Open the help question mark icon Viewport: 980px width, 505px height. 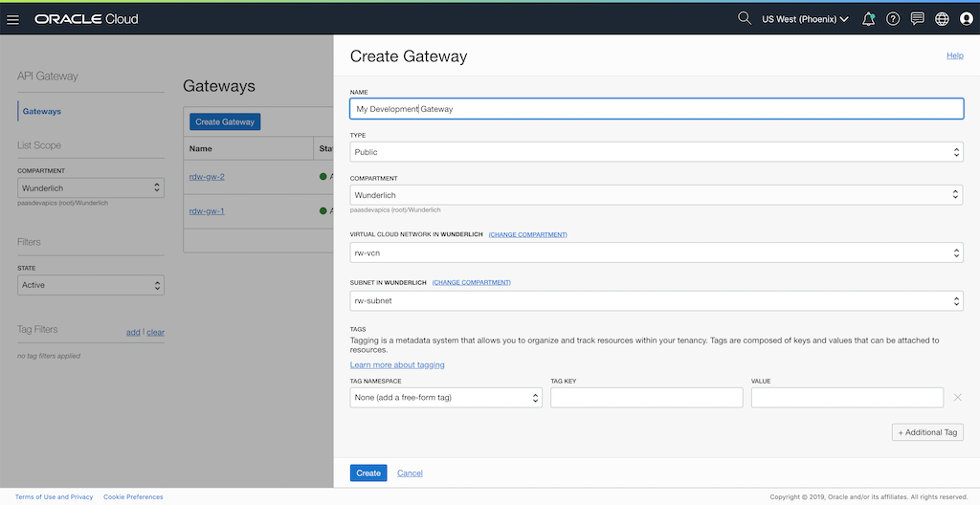[893, 19]
